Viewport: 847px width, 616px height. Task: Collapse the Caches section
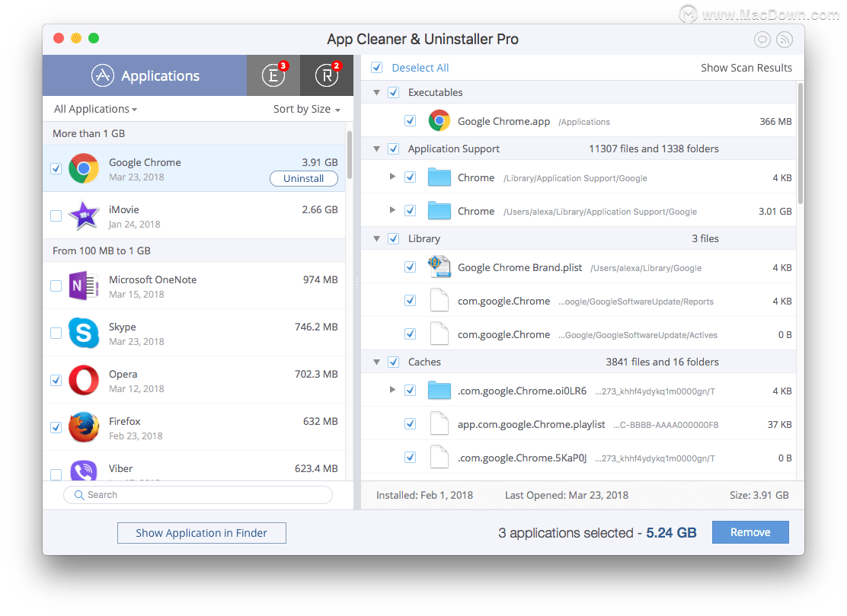click(x=376, y=362)
